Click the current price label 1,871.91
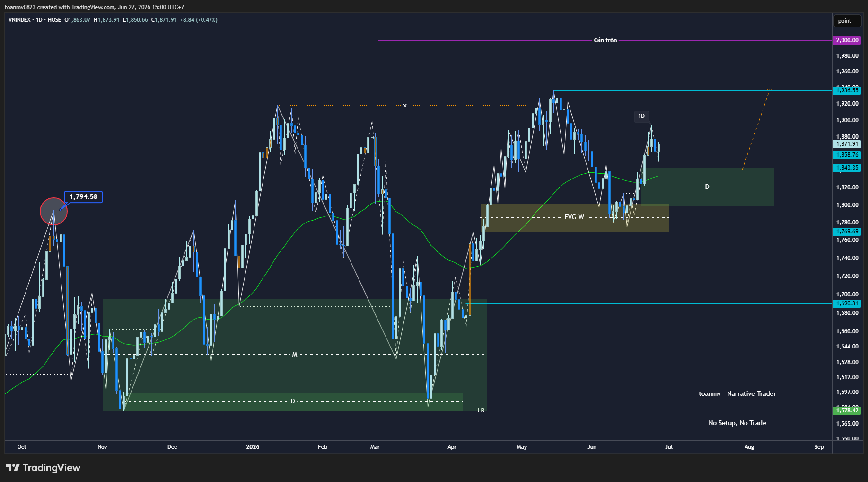Viewport: 868px width, 482px height. coord(847,144)
